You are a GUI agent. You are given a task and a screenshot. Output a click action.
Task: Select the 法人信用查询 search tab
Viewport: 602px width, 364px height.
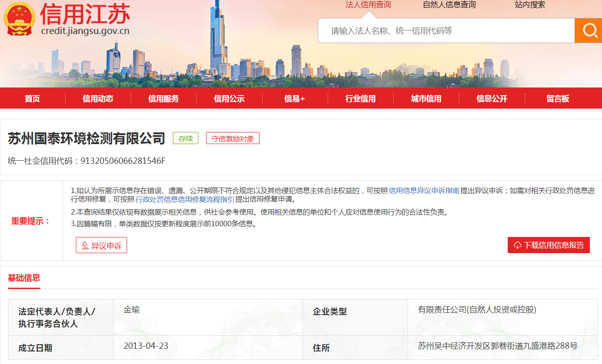368,5
